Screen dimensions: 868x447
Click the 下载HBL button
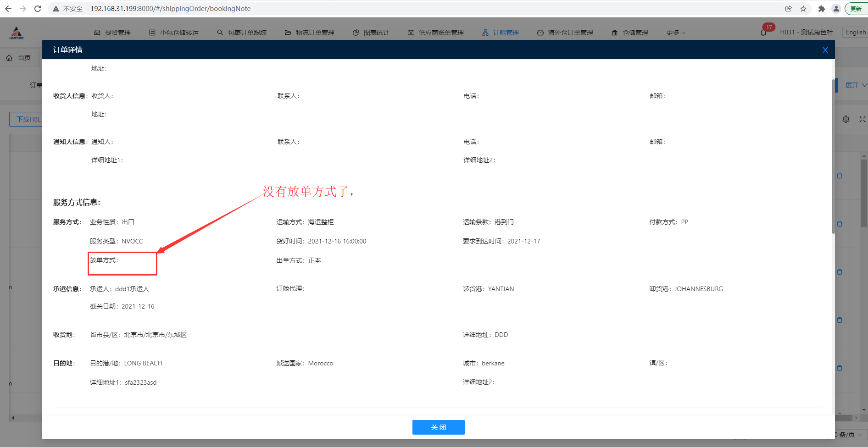pos(26,119)
